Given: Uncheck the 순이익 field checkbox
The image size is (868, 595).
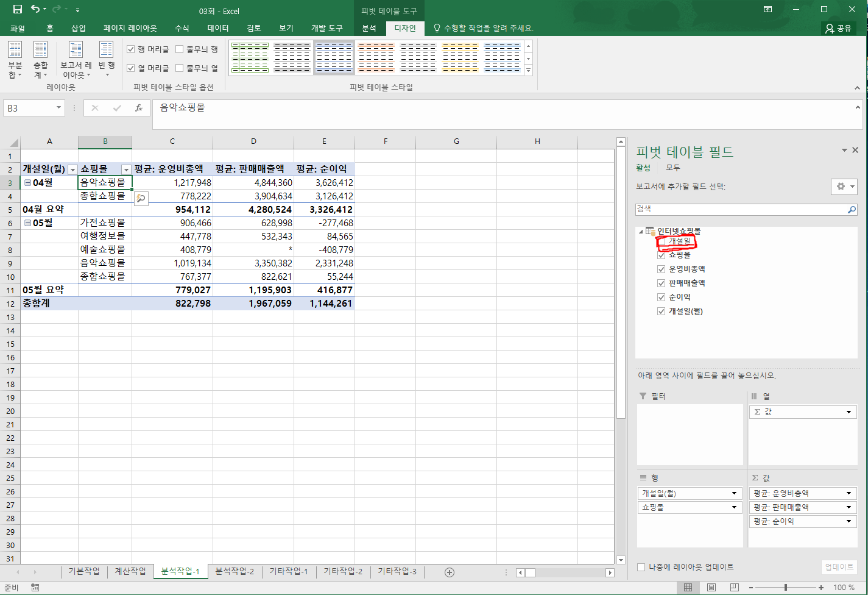Looking at the screenshot, I should pyautogui.click(x=661, y=297).
